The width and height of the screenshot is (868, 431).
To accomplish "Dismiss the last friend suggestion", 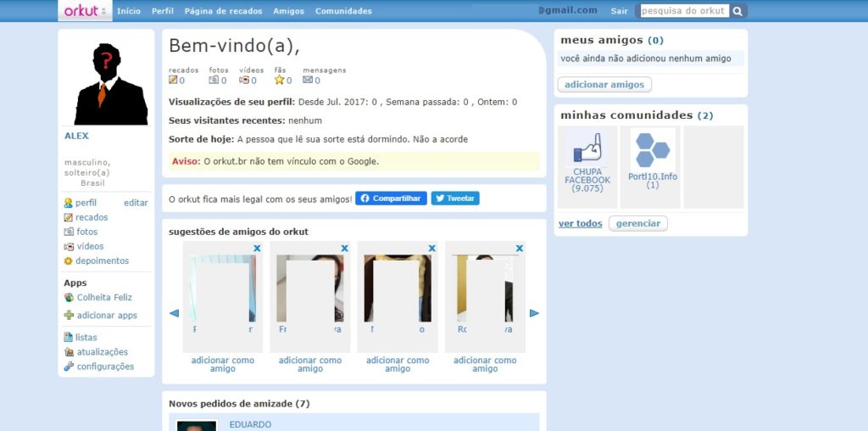I will [519, 249].
